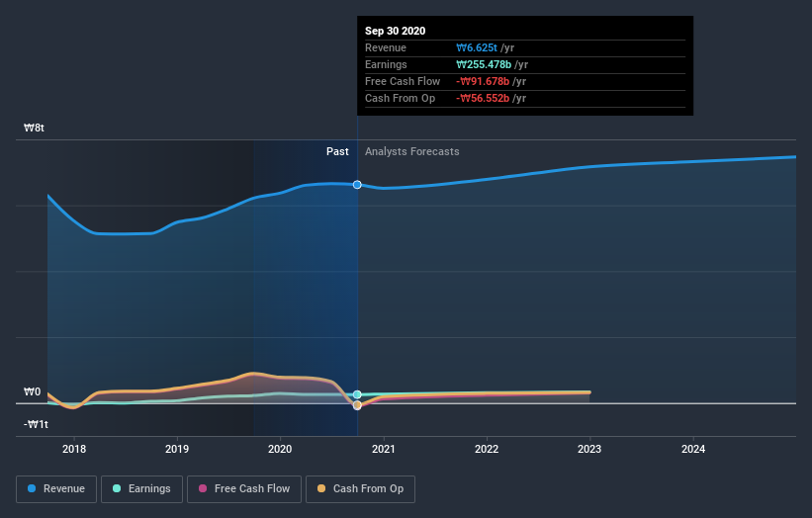Viewport: 812px width, 518px height.
Task: Select the 2019 x-axis label
Action: click(177, 449)
